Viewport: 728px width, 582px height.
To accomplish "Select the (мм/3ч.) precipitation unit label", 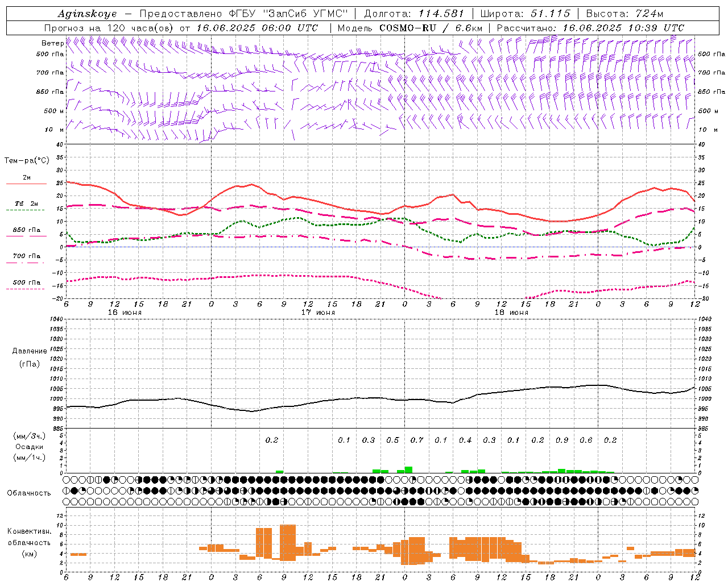I will pos(30,436).
